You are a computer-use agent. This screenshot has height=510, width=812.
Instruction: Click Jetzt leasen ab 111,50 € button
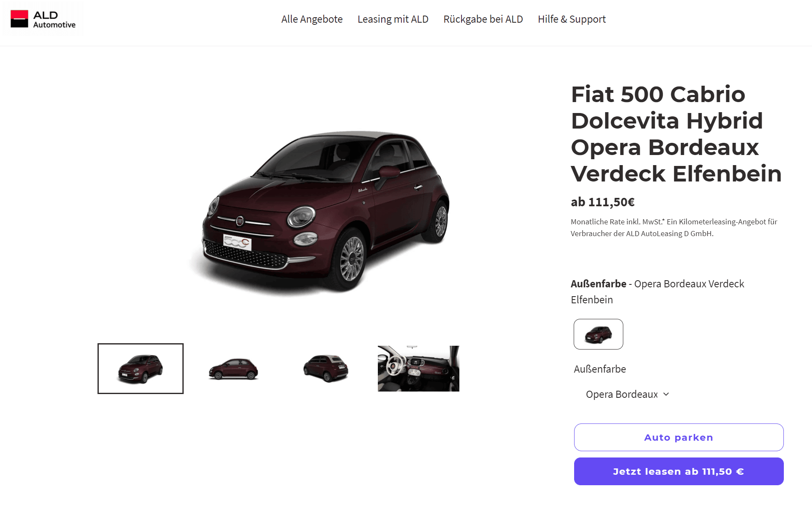(x=679, y=471)
